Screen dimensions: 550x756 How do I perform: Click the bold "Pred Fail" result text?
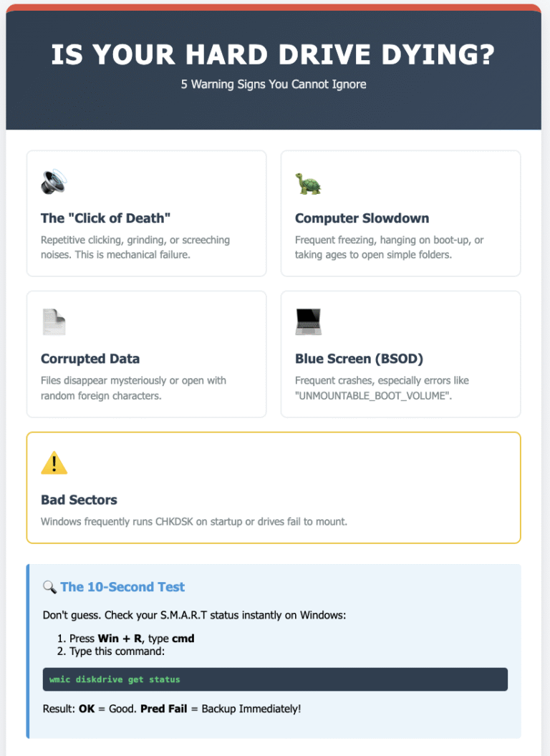tap(163, 709)
